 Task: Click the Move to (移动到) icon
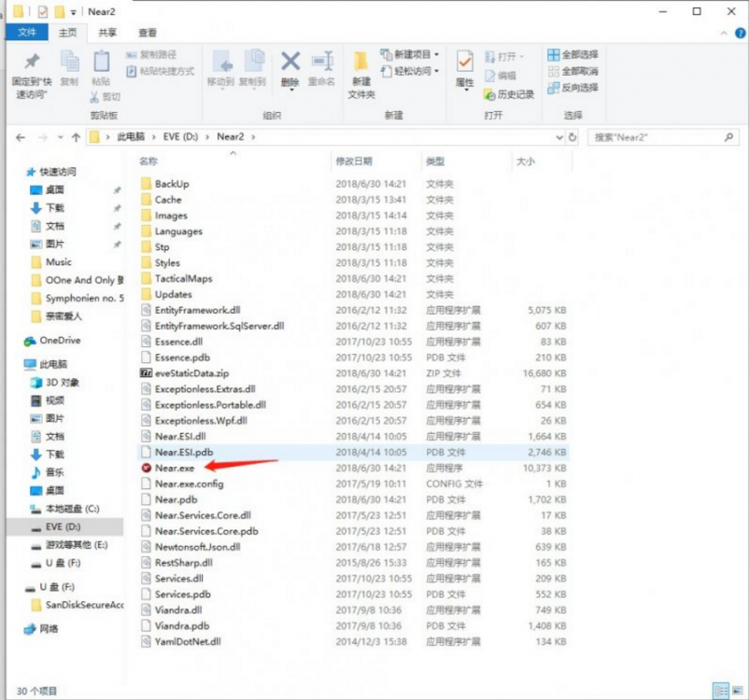(x=220, y=68)
